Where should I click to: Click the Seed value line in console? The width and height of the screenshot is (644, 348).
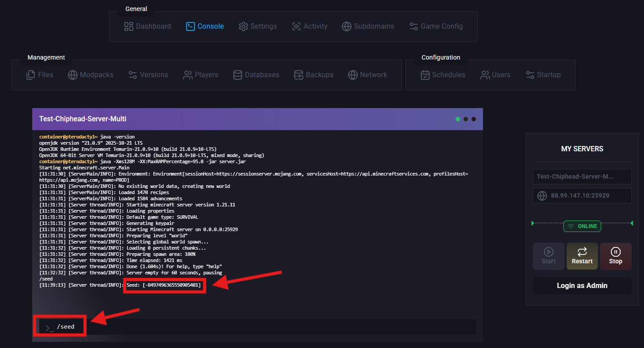click(x=120, y=285)
